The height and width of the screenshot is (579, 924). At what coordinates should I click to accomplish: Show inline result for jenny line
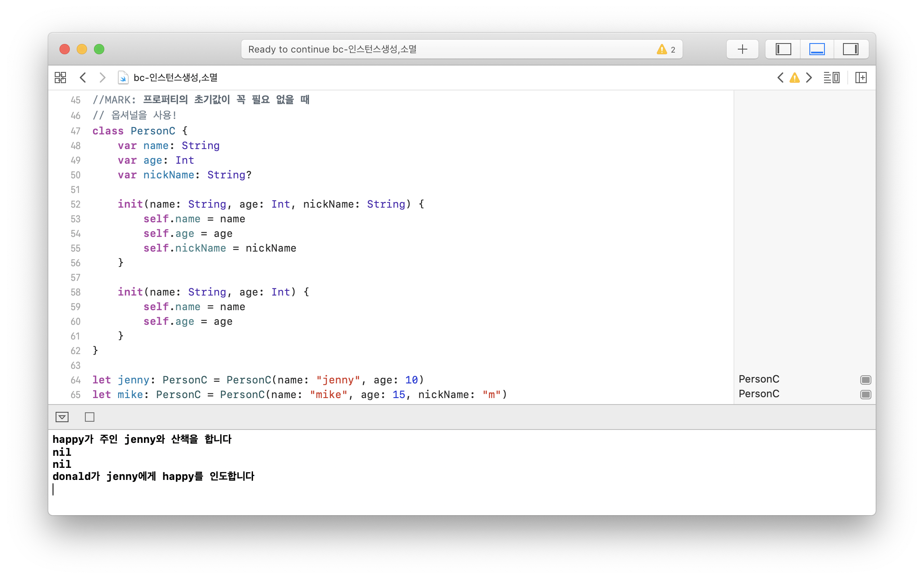pyautogui.click(x=865, y=380)
